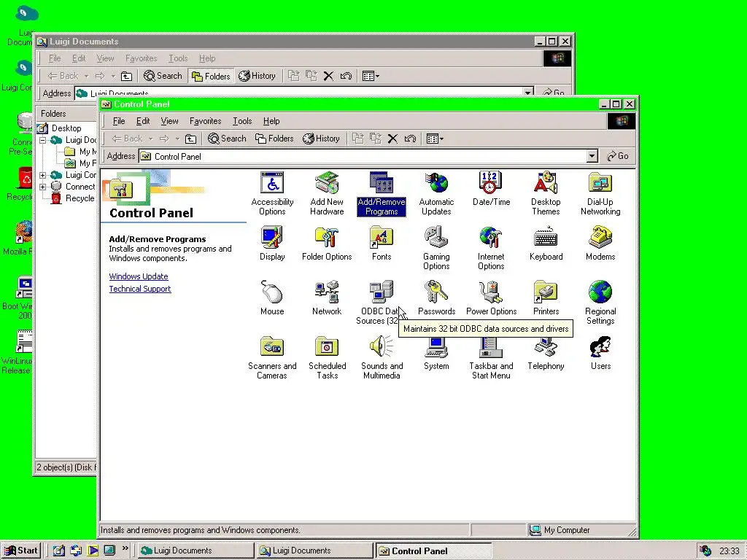Open the Users applet
This screenshot has height=560, width=747.
(x=600, y=354)
